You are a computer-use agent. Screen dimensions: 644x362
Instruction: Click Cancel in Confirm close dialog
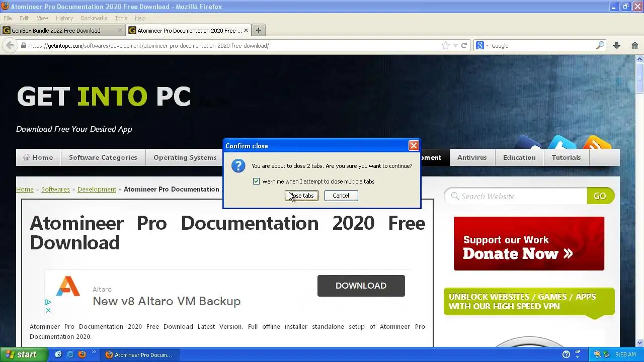pos(341,196)
